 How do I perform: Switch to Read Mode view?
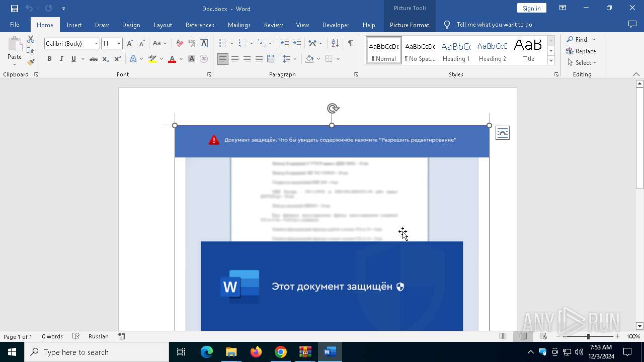click(503, 336)
